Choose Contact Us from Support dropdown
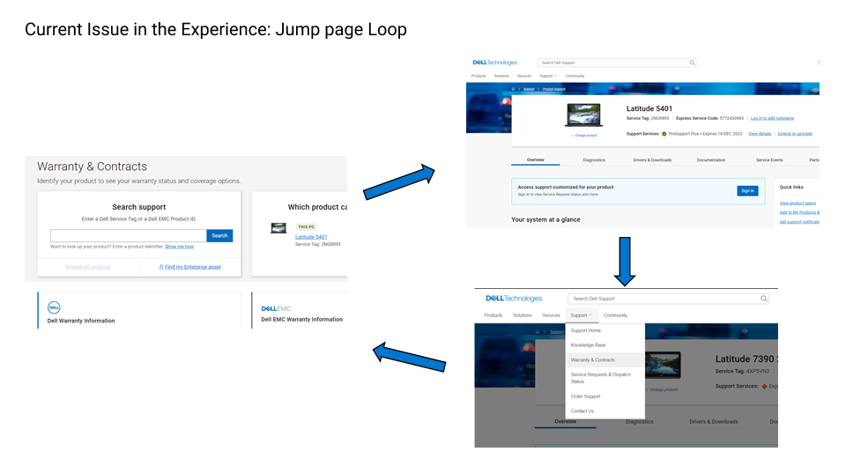Viewport: 868px width, 474px height. point(605,411)
